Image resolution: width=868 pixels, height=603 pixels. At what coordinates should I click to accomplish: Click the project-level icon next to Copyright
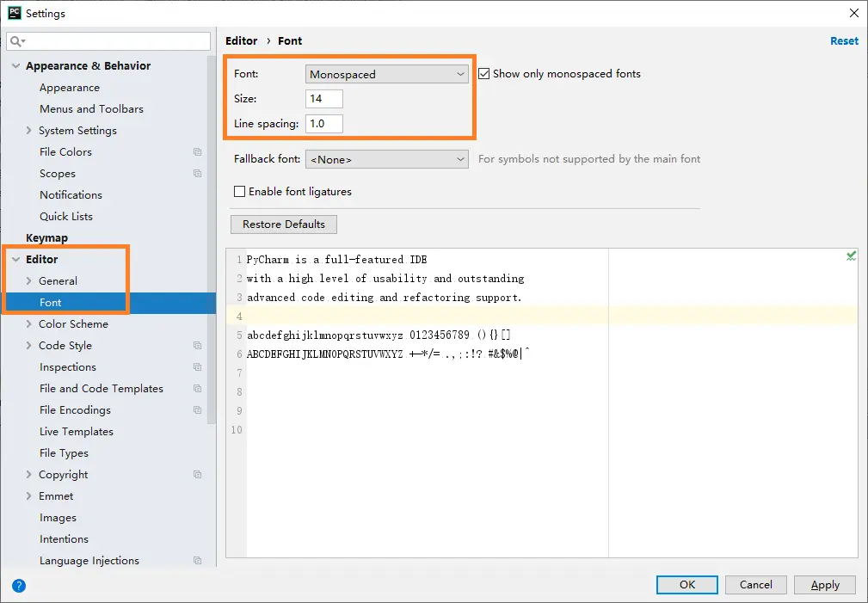198,475
